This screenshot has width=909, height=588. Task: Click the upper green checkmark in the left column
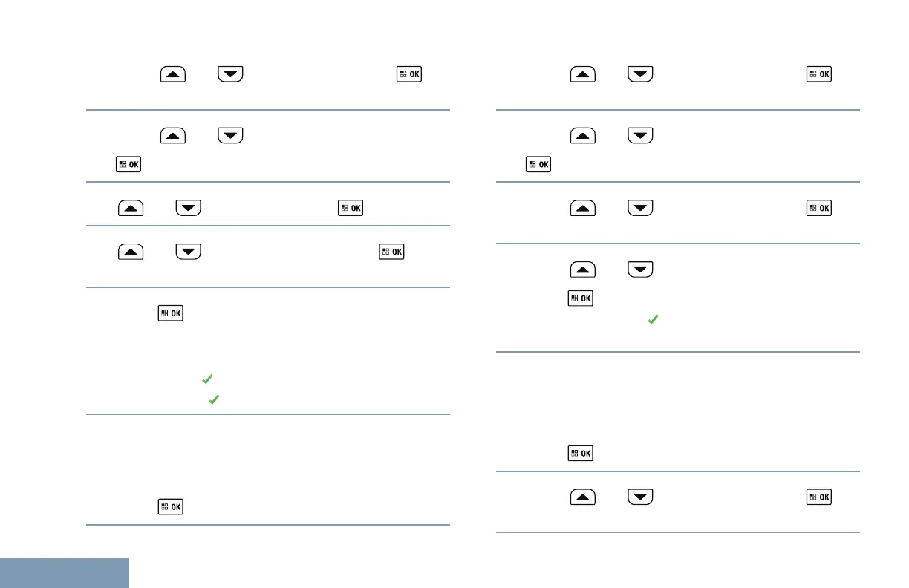207,380
